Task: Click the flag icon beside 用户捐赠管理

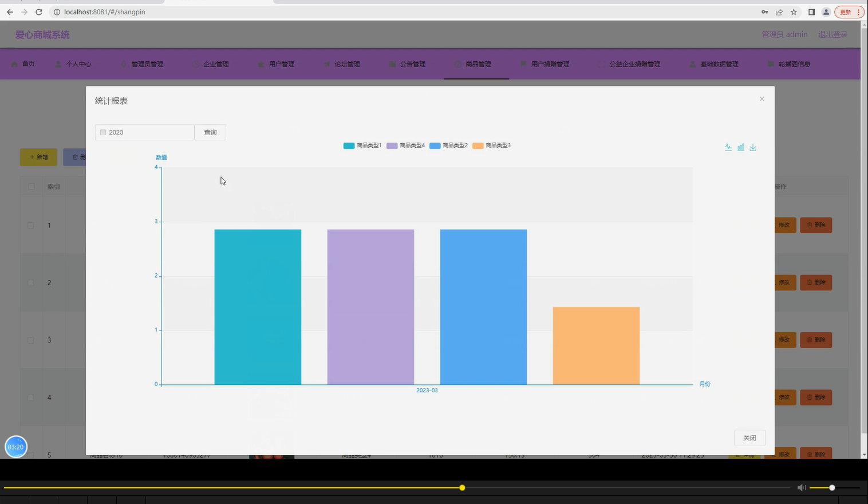Action: coord(523,64)
